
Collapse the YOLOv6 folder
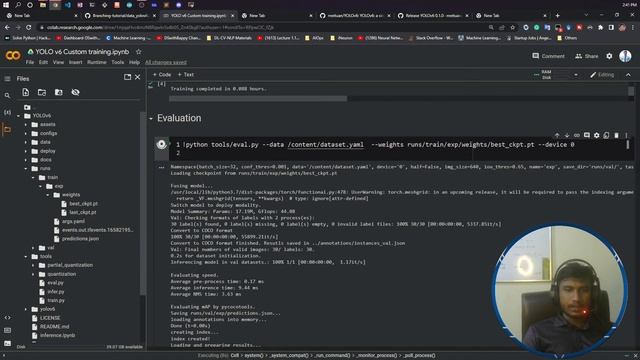click(x=18, y=116)
